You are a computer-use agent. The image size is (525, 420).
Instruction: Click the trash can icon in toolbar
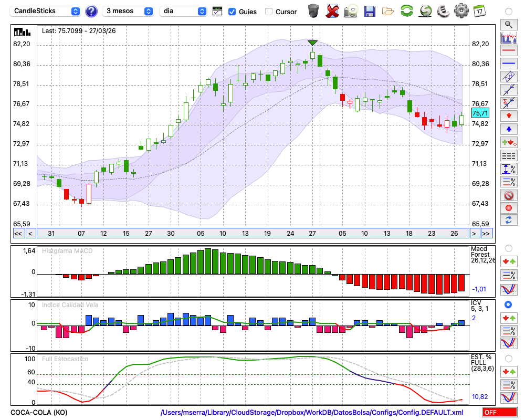point(313,11)
